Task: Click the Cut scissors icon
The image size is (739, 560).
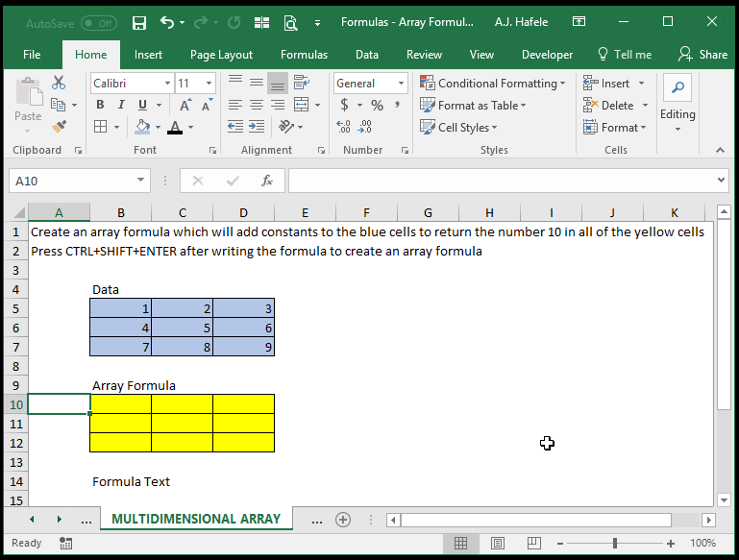Action: click(x=59, y=83)
